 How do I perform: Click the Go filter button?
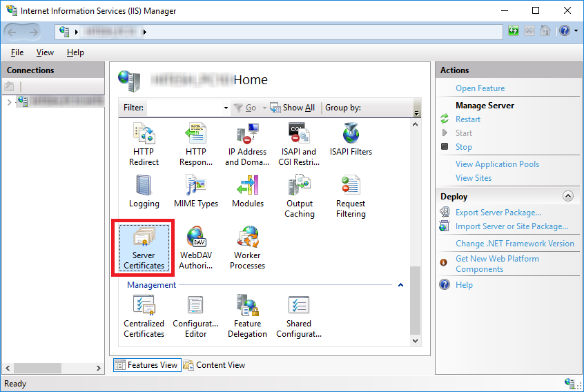click(246, 108)
